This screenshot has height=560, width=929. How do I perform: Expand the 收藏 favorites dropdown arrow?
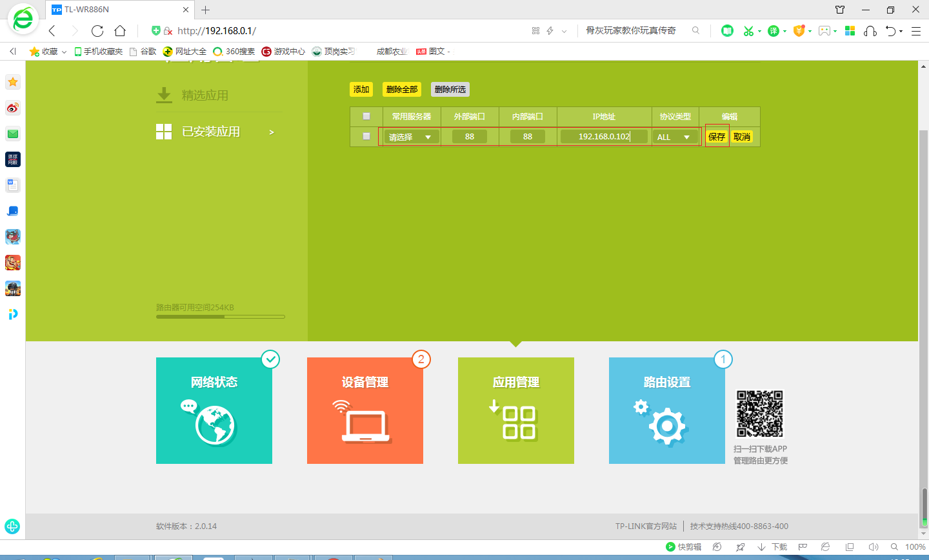pyautogui.click(x=64, y=52)
